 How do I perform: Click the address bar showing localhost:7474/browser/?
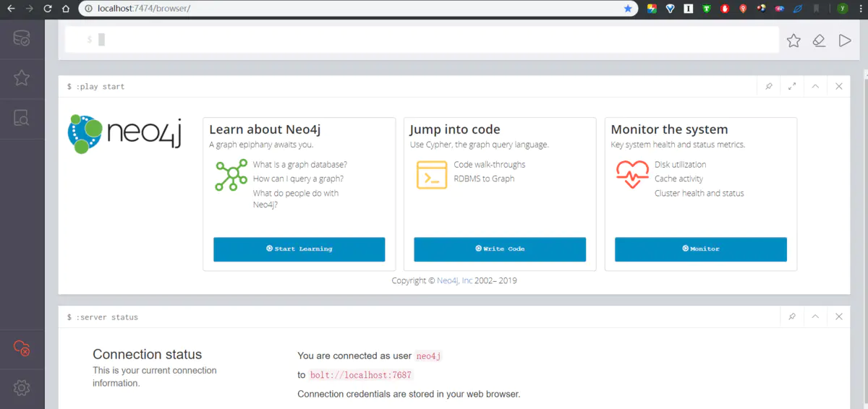point(358,9)
